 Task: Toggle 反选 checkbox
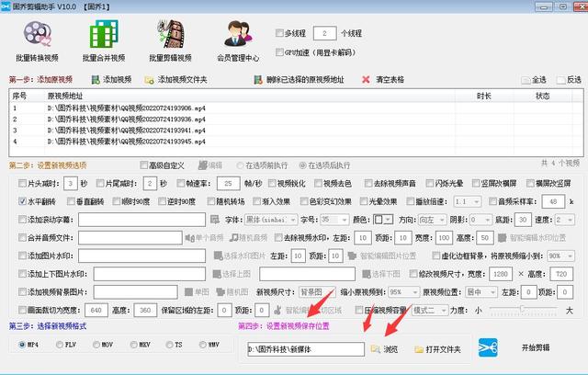(x=561, y=80)
